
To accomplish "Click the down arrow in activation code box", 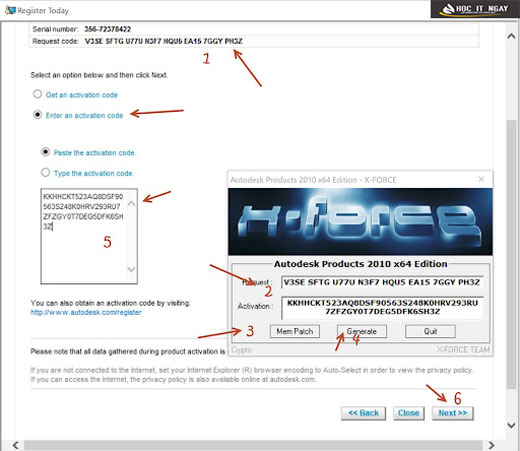I will pyautogui.click(x=131, y=269).
